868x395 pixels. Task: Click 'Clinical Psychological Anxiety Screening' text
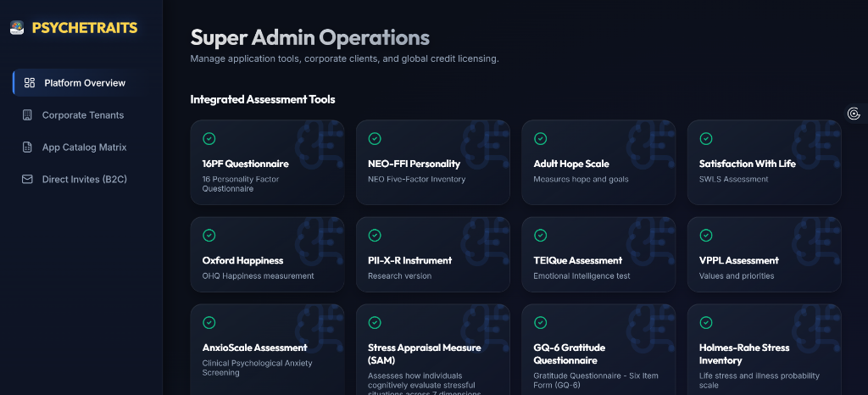click(258, 368)
